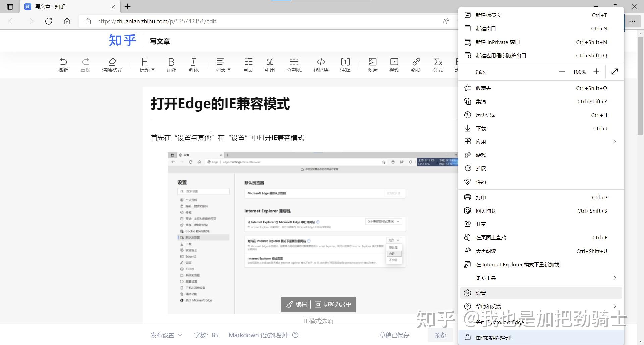Choose 新建标签页 from the menu

coord(541,15)
